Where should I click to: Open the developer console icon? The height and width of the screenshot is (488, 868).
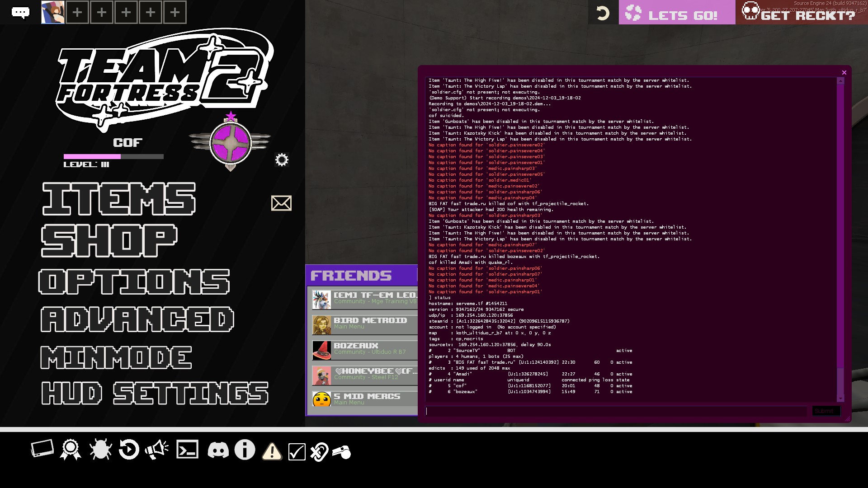pyautogui.click(x=187, y=450)
